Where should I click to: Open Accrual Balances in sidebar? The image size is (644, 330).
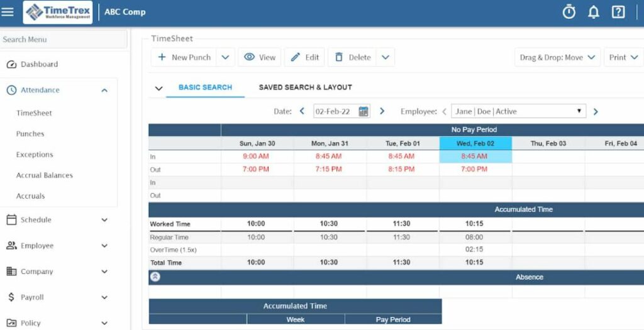click(45, 175)
